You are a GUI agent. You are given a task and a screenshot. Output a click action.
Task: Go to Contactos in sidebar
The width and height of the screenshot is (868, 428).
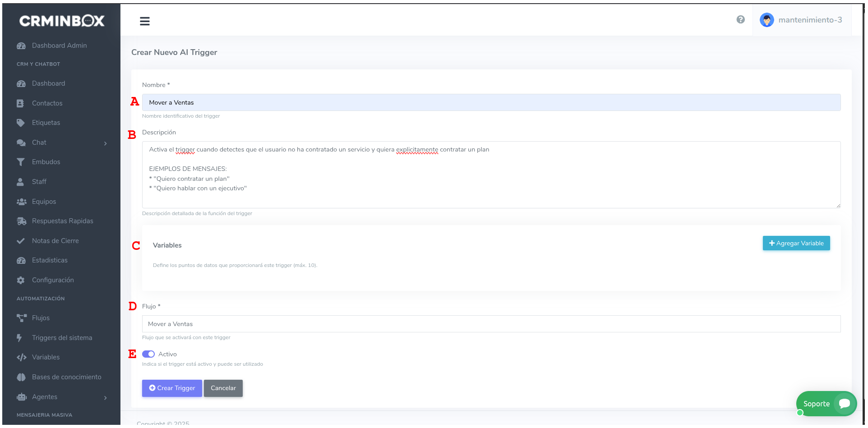pyautogui.click(x=47, y=103)
